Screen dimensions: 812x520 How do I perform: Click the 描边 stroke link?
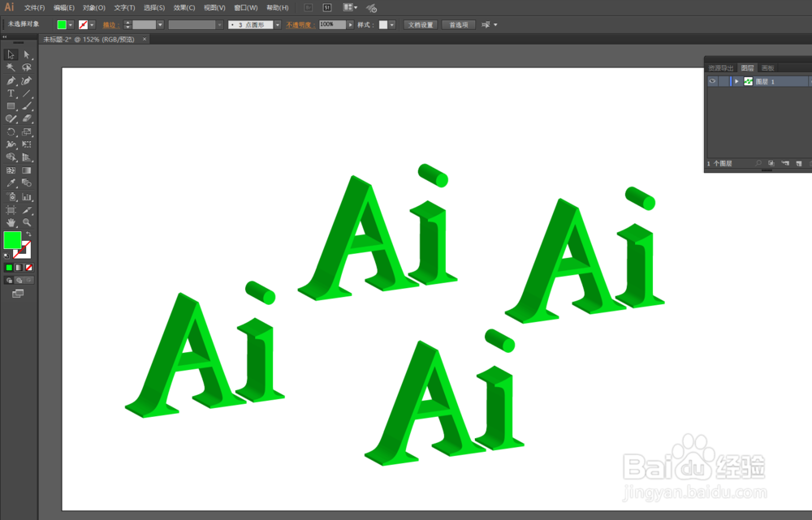point(110,25)
